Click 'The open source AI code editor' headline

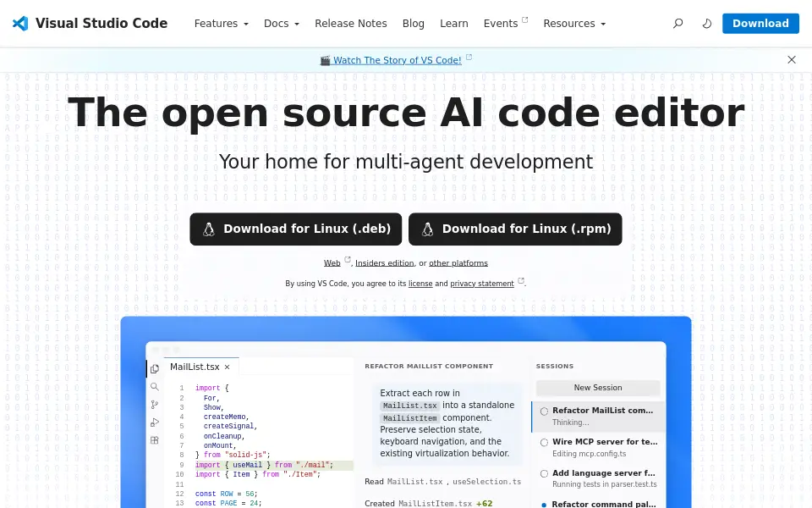click(406, 113)
